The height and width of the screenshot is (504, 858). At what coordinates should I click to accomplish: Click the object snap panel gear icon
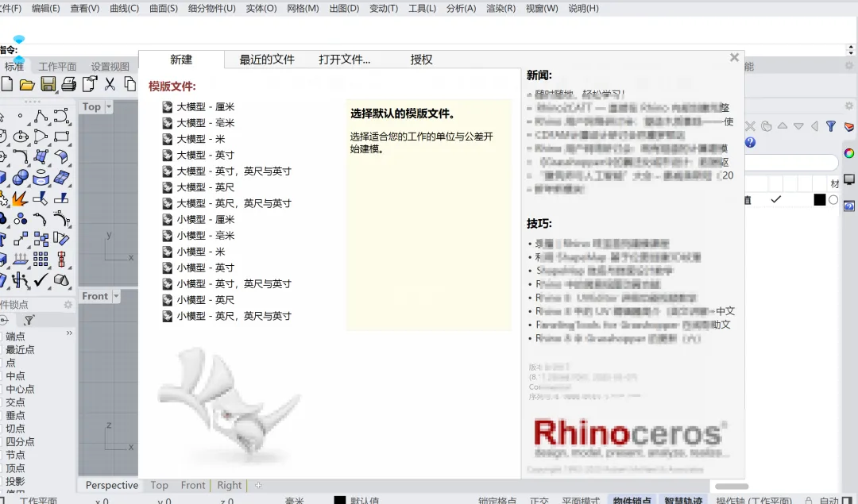[68, 305]
